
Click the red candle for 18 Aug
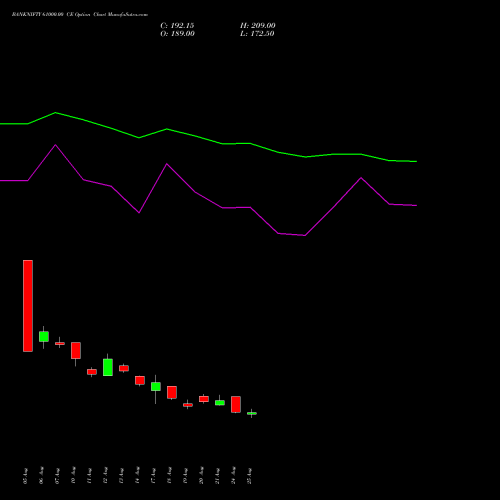click(172, 392)
